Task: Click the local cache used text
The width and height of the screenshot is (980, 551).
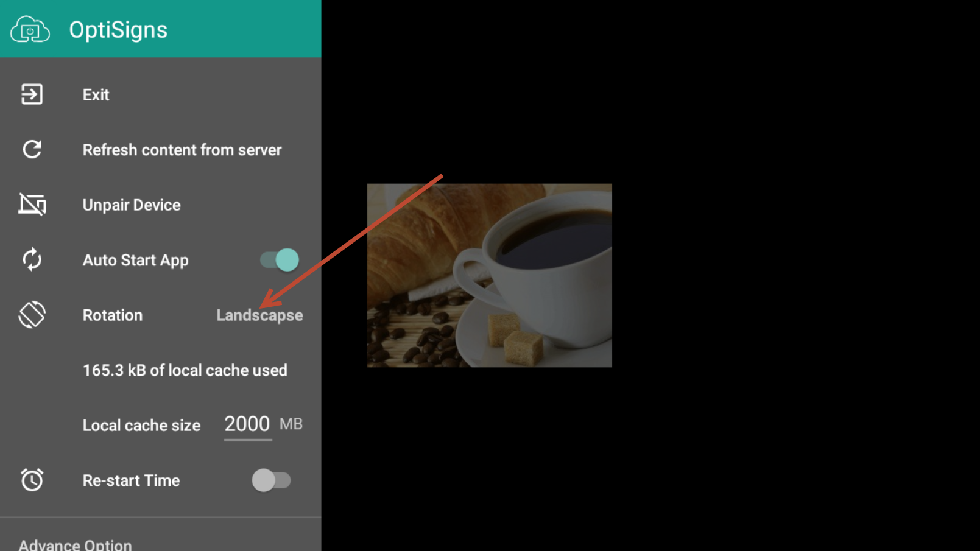Action: (x=185, y=370)
